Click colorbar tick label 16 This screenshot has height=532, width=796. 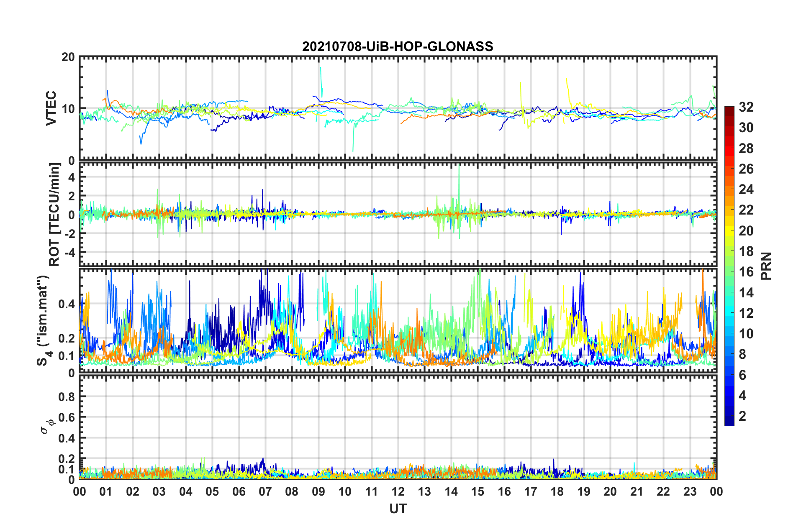(746, 272)
